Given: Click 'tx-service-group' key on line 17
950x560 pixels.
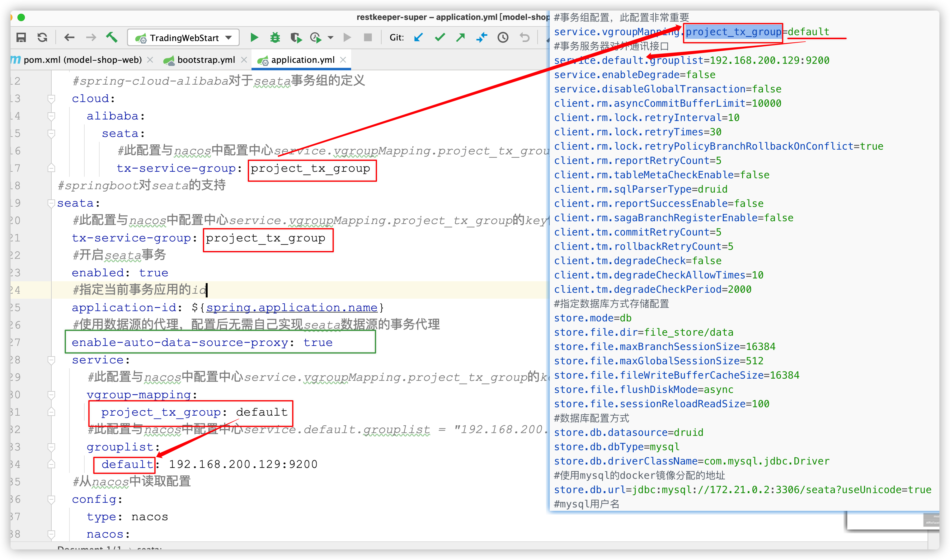Looking at the screenshot, I should point(176,168).
